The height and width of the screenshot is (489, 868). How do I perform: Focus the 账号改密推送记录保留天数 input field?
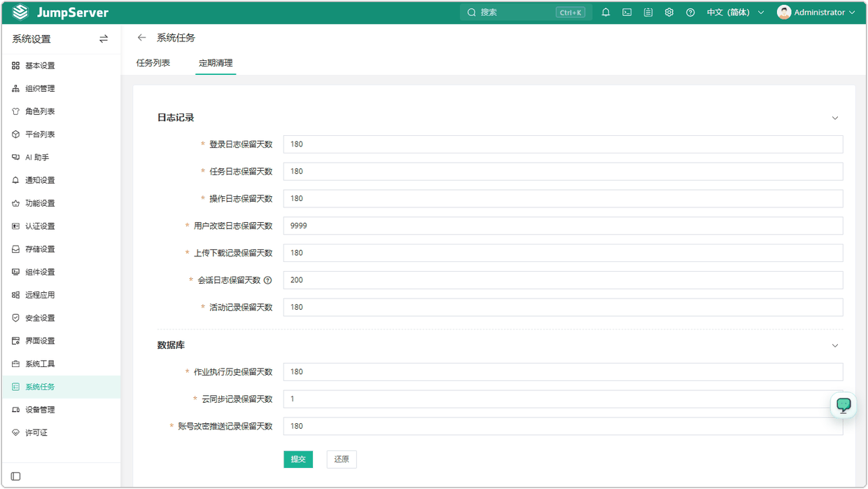click(563, 427)
